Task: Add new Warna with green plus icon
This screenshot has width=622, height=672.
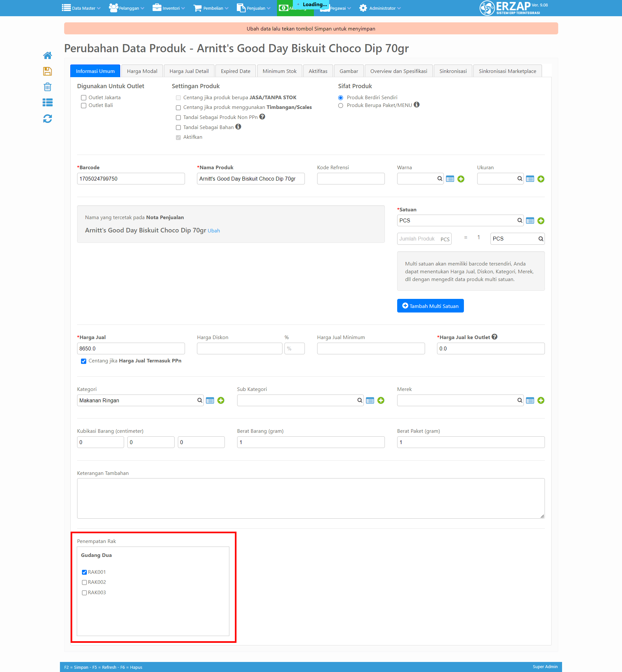Action: (x=461, y=179)
